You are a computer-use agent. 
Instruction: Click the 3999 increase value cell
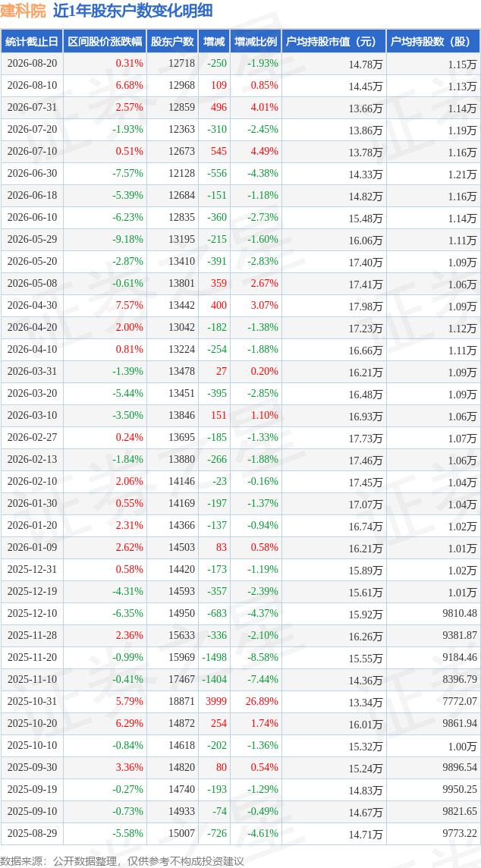tap(218, 702)
